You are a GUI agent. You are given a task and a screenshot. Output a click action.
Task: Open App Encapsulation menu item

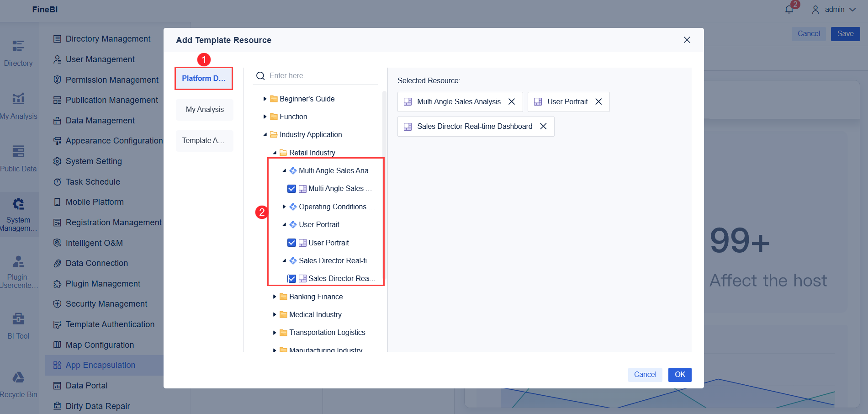pyautogui.click(x=104, y=365)
